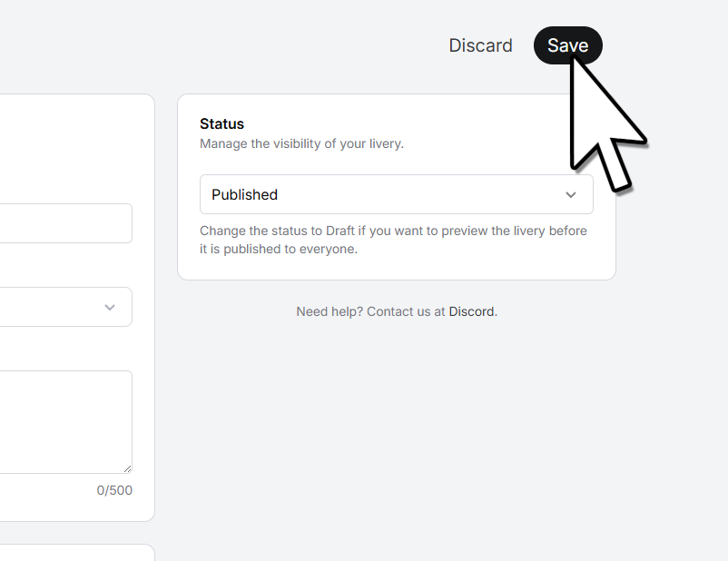
Task: Click the 'Need help? Contact us at' text
Action: pyautogui.click(x=370, y=311)
